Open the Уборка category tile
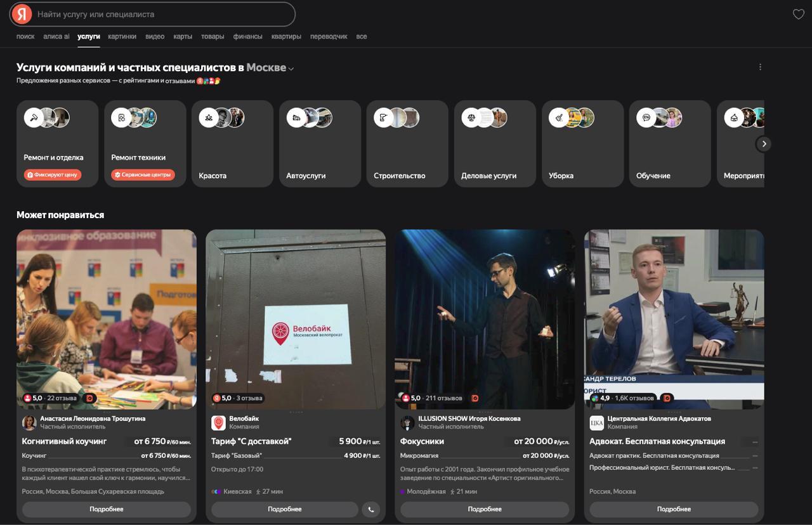Screen dimensions: 812x525 (x=582, y=143)
